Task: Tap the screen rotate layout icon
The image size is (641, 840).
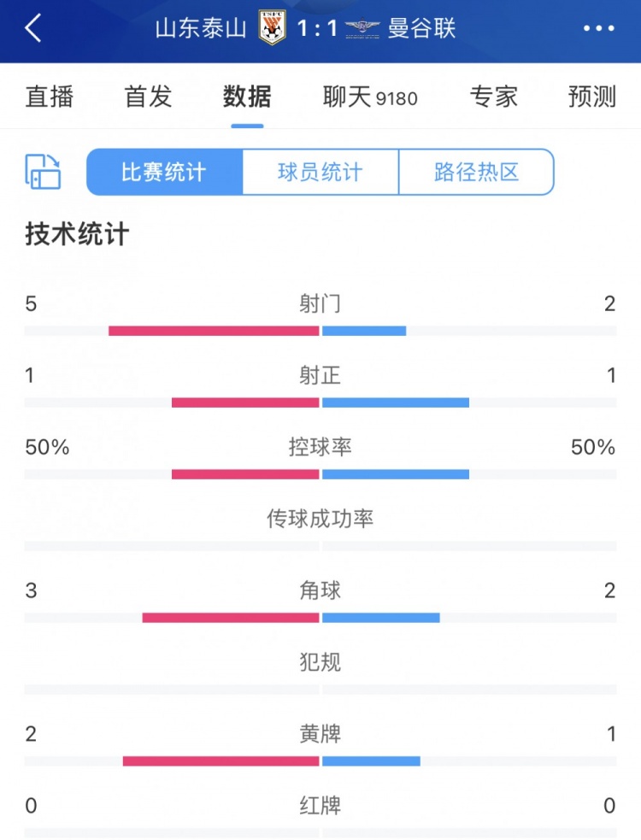Action: pos(43,172)
